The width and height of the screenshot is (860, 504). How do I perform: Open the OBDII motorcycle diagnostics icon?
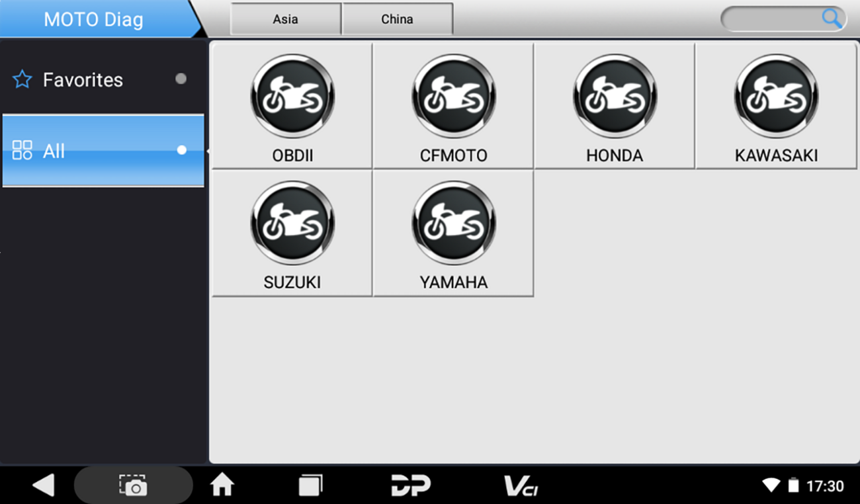292,97
